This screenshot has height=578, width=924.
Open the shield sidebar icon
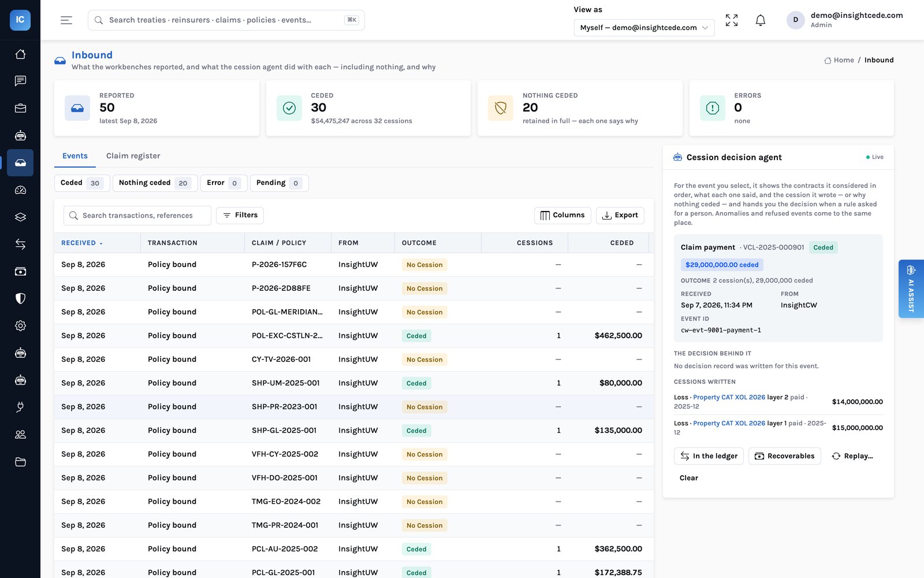20,299
